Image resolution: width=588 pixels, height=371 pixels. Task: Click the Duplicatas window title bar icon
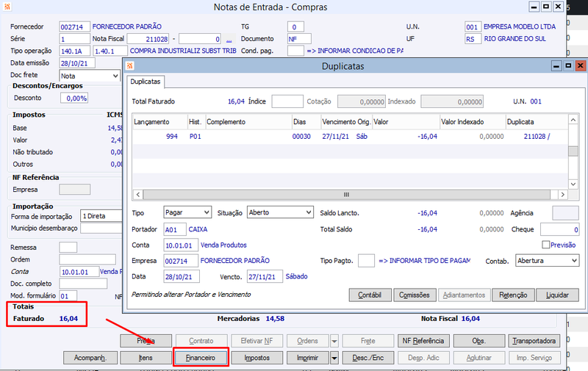(x=130, y=66)
